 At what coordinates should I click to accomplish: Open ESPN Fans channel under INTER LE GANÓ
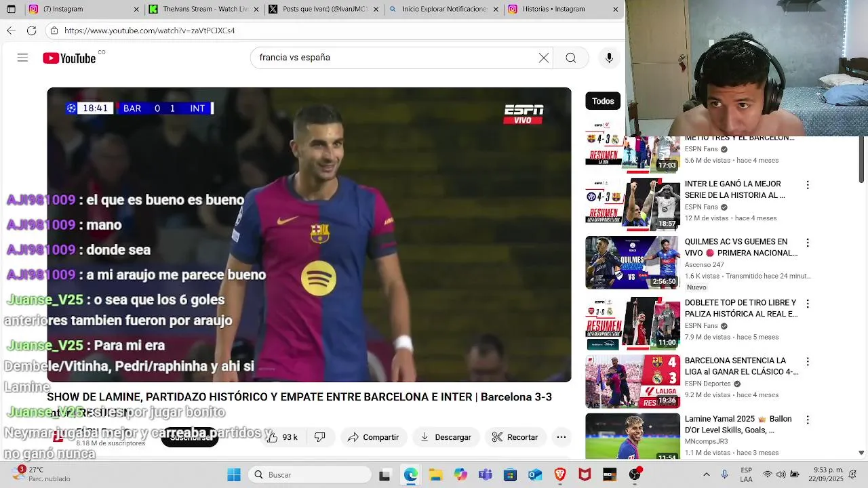pyautogui.click(x=701, y=207)
